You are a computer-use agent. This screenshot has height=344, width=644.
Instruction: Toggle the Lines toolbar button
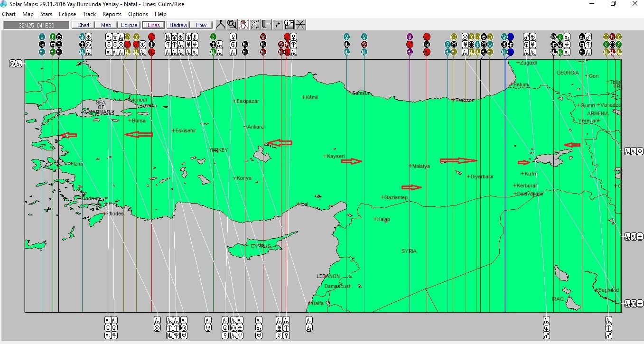[153, 25]
